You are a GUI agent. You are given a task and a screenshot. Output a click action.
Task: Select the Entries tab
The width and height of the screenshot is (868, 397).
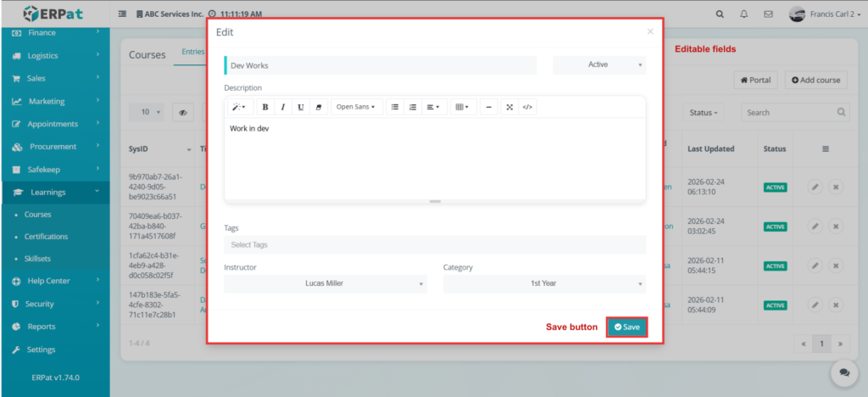point(192,52)
